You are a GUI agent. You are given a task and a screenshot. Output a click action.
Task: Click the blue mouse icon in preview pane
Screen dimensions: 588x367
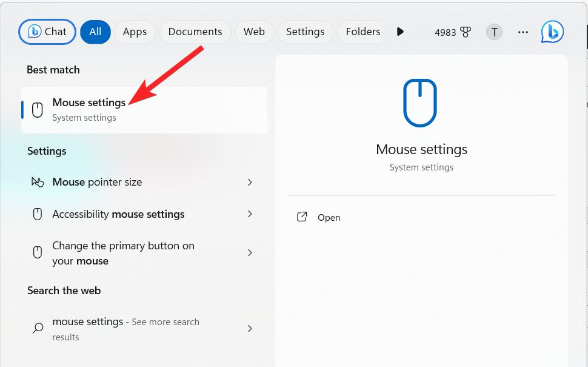pyautogui.click(x=421, y=103)
